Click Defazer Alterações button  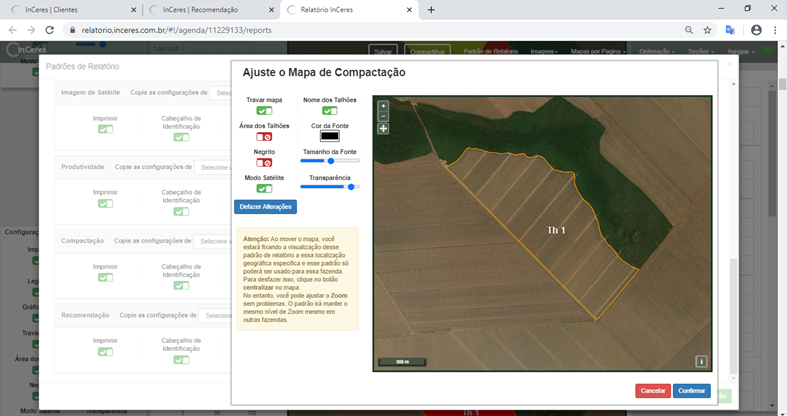(266, 207)
